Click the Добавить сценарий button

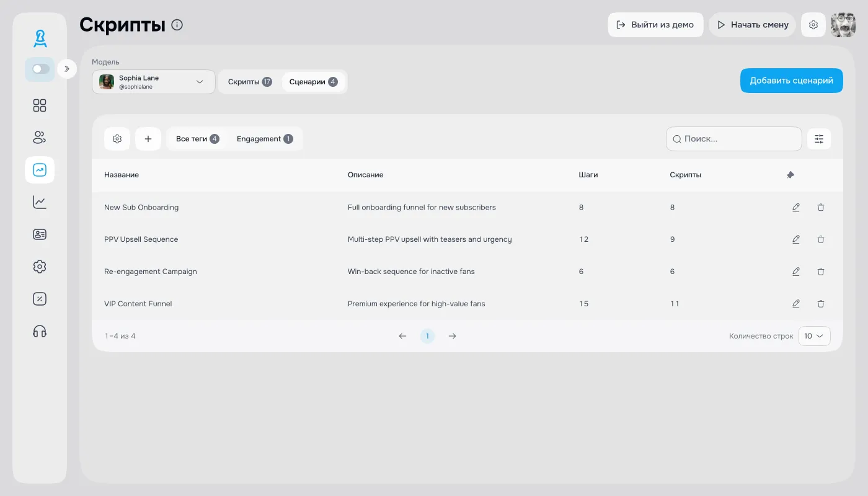(791, 81)
